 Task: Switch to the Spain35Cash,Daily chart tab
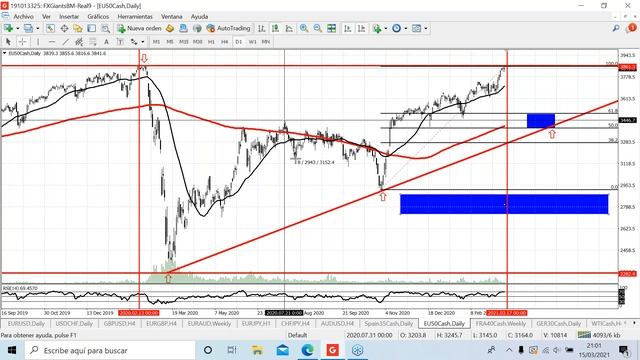[x=389, y=324]
